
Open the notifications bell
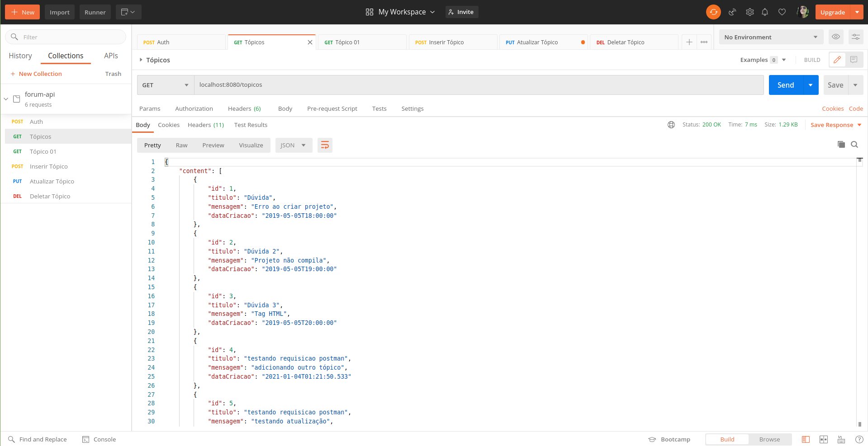[x=765, y=12]
